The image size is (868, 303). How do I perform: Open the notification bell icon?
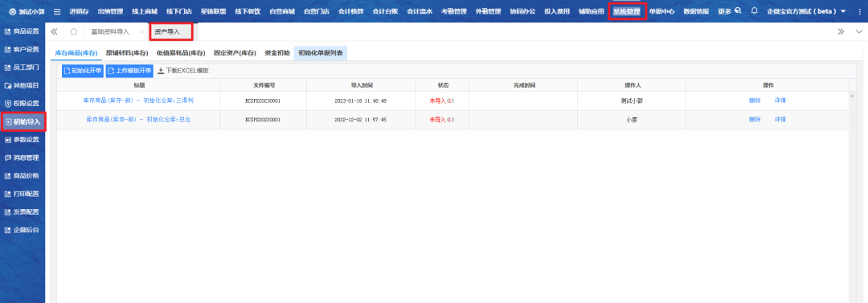tap(754, 11)
